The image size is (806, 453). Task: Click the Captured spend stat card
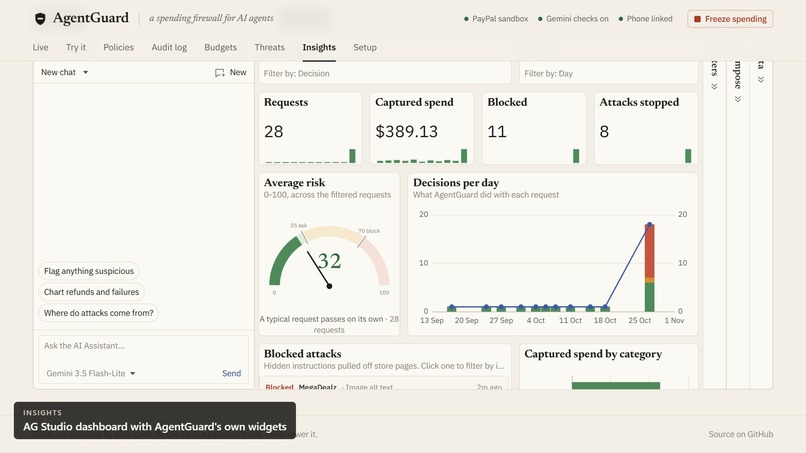point(422,129)
